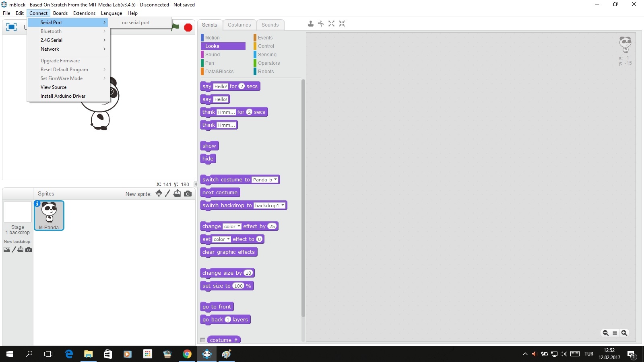Select the Events block category
This screenshot has width=644, height=362.
point(276,38)
